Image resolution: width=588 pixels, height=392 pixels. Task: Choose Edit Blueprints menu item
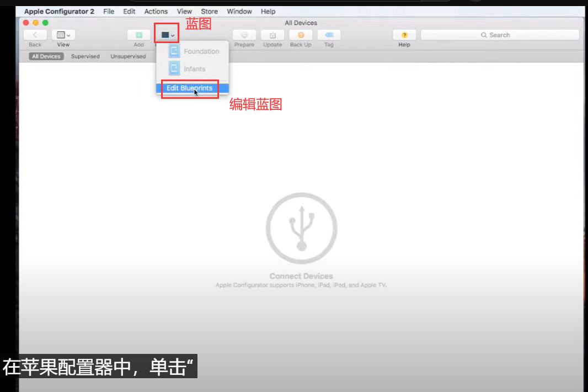193,88
